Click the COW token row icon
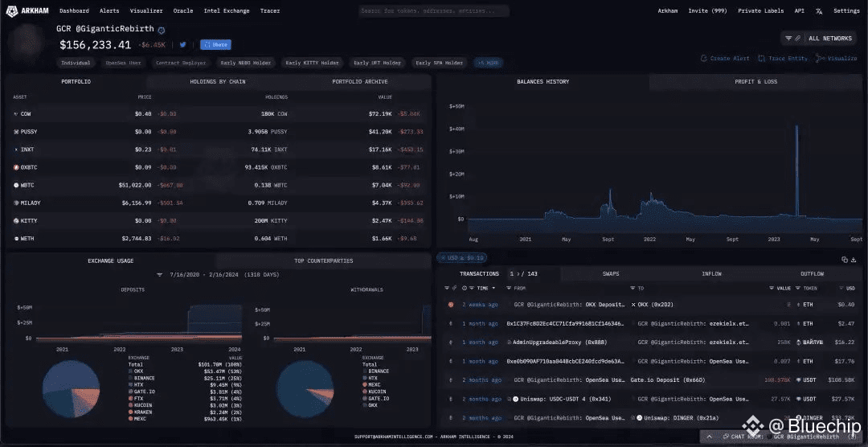 coord(15,113)
